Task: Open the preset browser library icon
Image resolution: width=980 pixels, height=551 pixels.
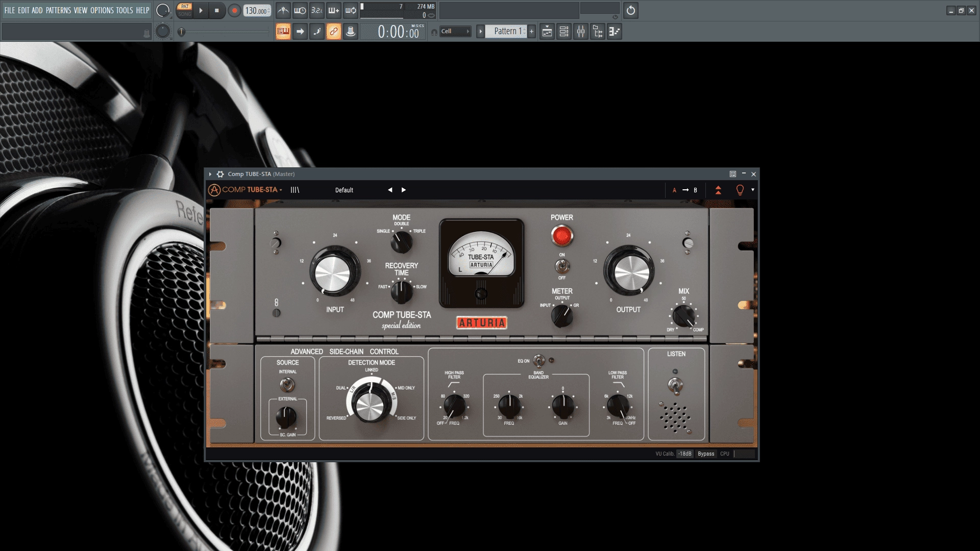Action: (295, 190)
